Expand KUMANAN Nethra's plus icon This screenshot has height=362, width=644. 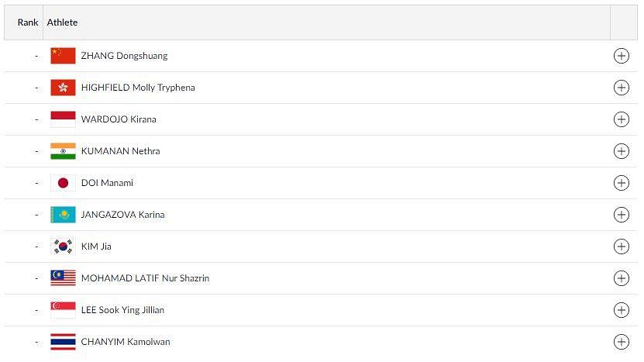coord(621,151)
